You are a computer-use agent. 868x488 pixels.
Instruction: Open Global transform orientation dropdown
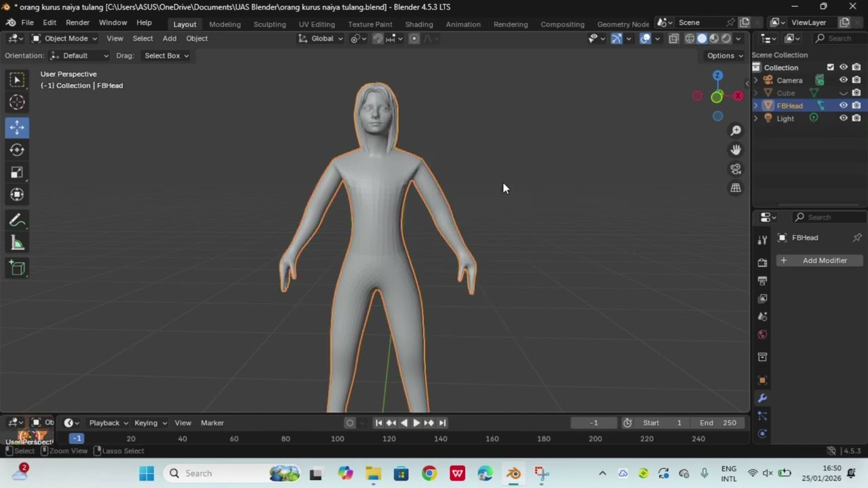pyautogui.click(x=321, y=39)
